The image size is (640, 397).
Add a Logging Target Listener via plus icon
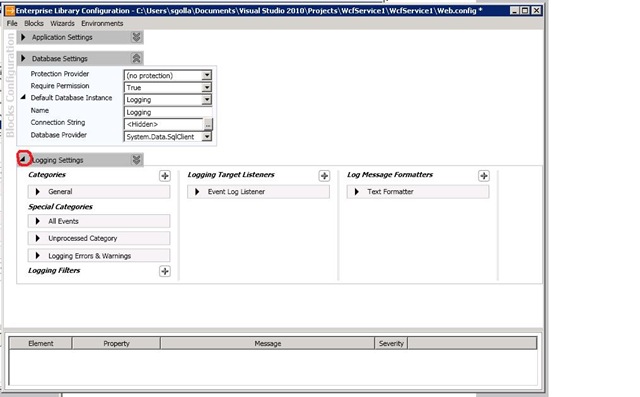324,176
